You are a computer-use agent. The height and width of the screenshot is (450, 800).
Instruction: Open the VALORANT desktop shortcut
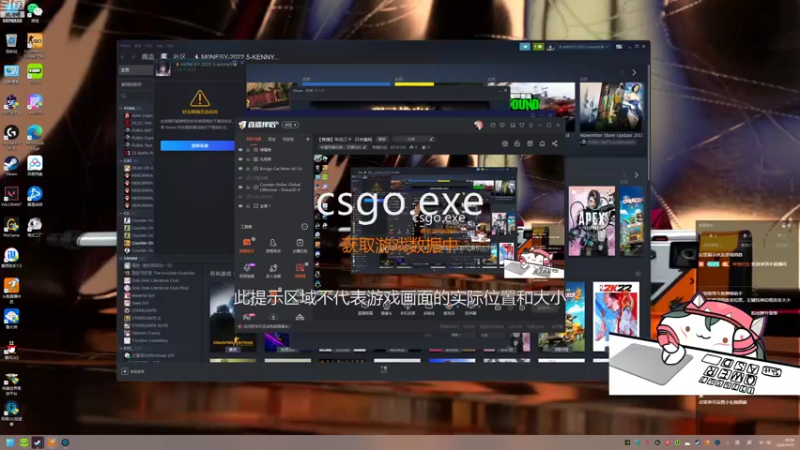click(11, 197)
